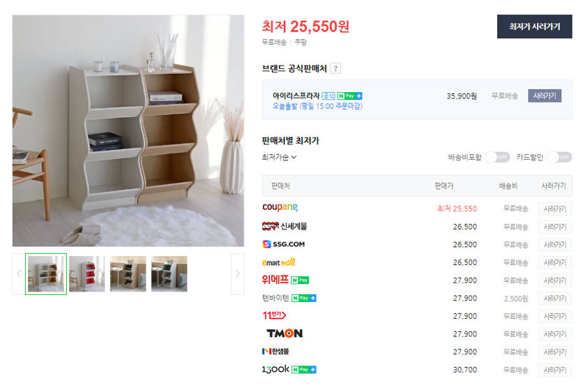Click the 최저가 사러가기 button

(x=534, y=27)
